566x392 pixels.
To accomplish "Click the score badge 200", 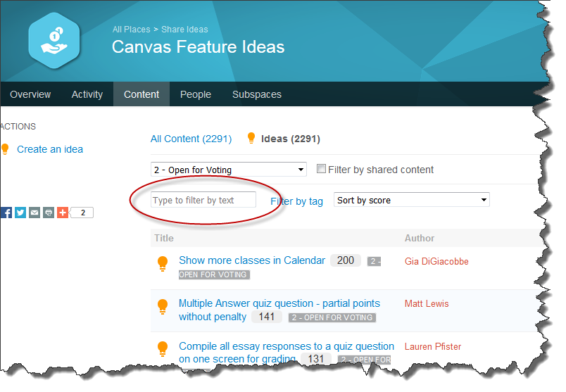I will coord(346,260).
